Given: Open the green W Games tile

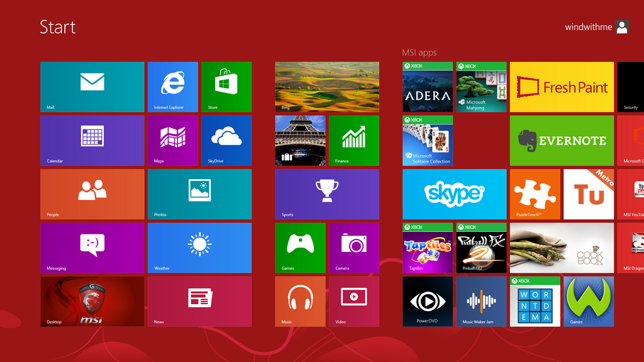Looking at the screenshot, I should [589, 302].
